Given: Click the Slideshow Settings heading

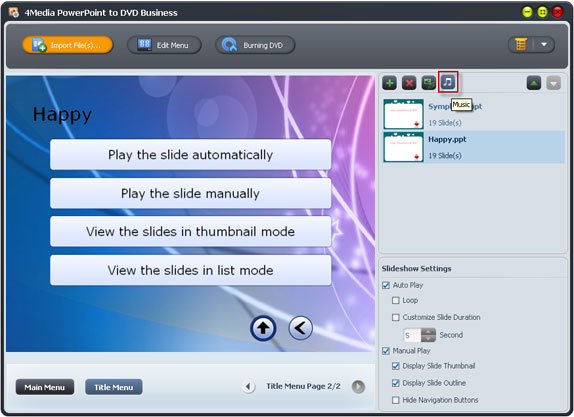Looking at the screenshot, I should pyautogui.click(x=416, y=269).
